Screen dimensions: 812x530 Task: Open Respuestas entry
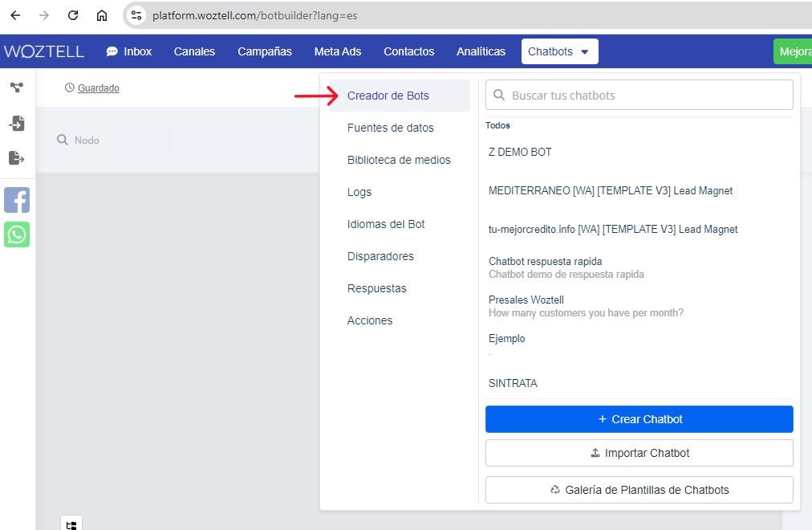pyautogui.click(x=377, y=288)
